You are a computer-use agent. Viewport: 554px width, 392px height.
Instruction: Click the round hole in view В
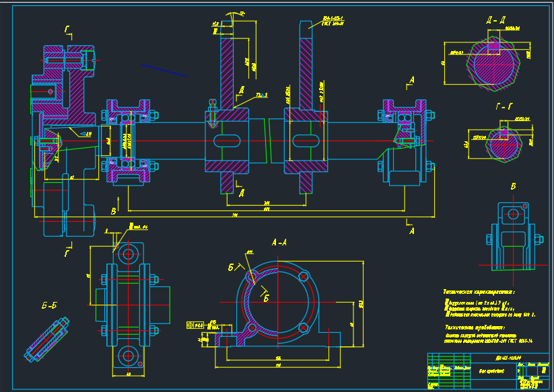pyautogui.click(x=513, y=214)
